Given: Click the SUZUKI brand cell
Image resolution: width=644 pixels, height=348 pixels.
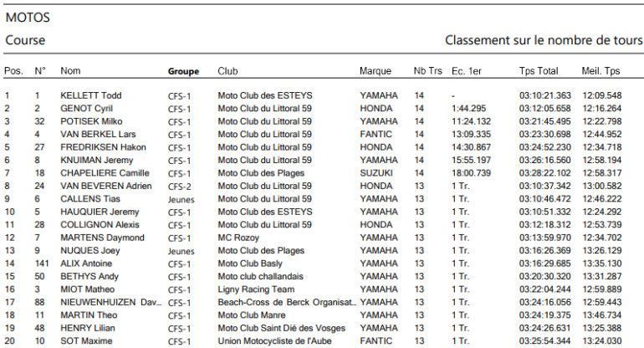Looking at the screenshot, I should tap(376, 172).
